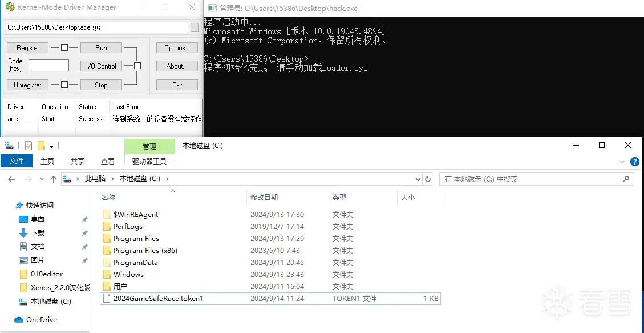The image size is (644, 333).
Task: Open the recent locations dropdown arrow
Action: click(x=42, y=180)
